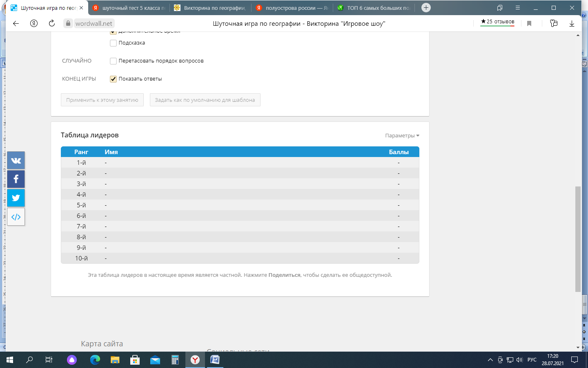Click the Таблица лидеров heading
The image size is (588, 368).
point(90,135)
